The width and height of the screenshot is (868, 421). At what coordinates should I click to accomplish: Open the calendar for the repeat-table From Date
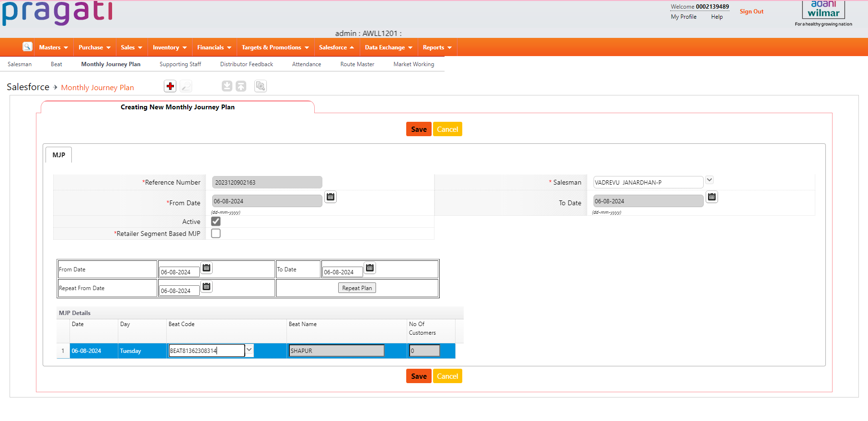tap(206, 268)
